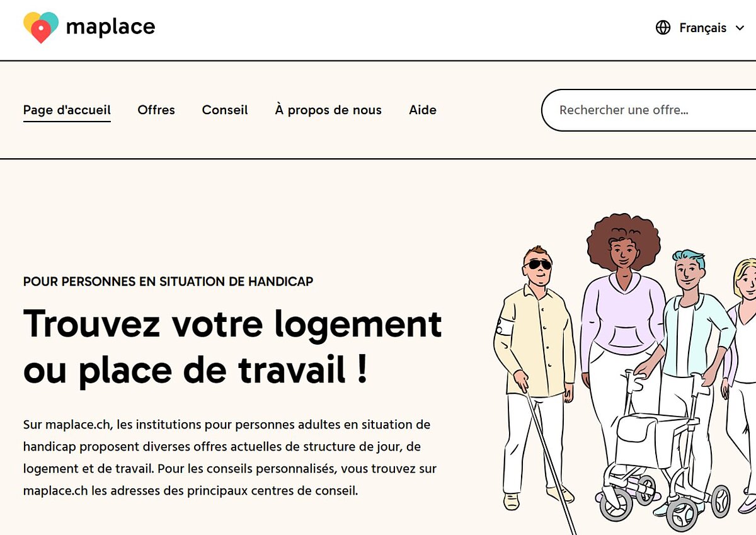Visit the À propos de nous link
The height and width of the screenshot is (535, 756).
click(x=327, y=110)
